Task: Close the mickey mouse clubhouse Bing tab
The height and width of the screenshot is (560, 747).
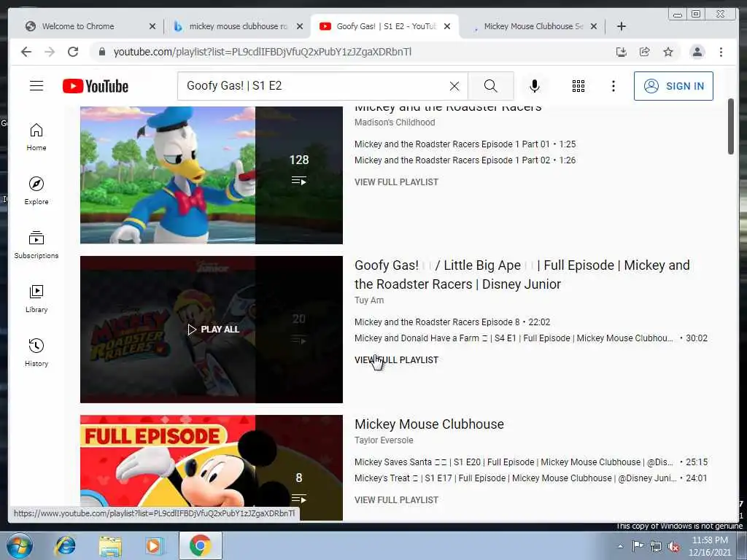Action: (300, 26)
